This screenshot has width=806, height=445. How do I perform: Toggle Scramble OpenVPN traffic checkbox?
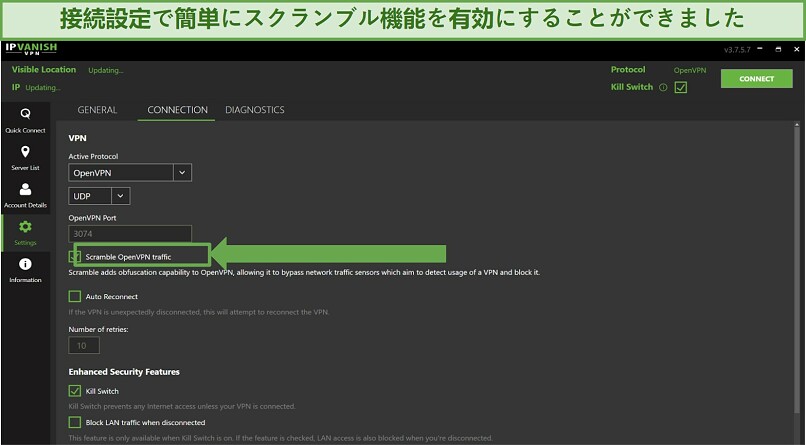[x=75, y=256]
